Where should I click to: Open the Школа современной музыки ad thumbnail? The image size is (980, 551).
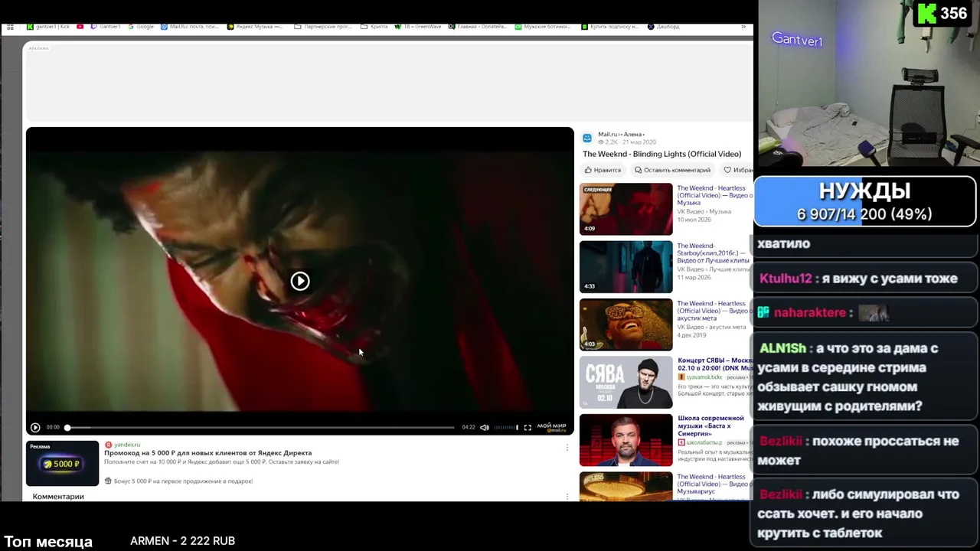tap(626, 440)
